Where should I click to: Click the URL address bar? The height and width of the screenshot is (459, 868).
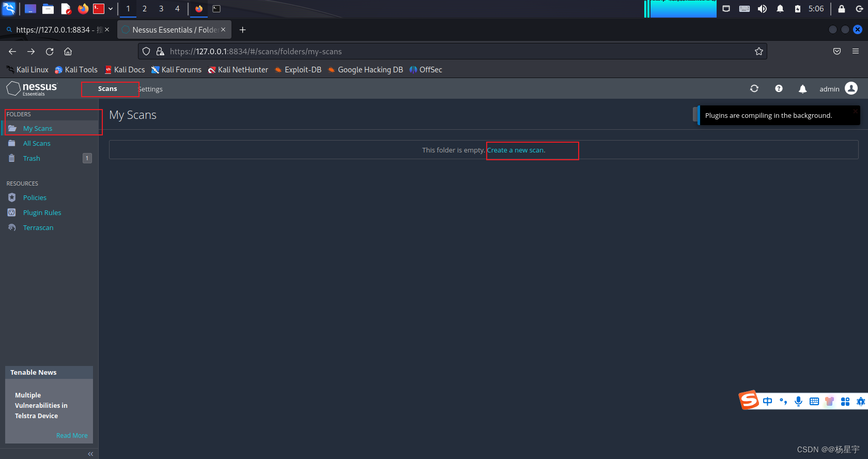(x=452, y=51)
